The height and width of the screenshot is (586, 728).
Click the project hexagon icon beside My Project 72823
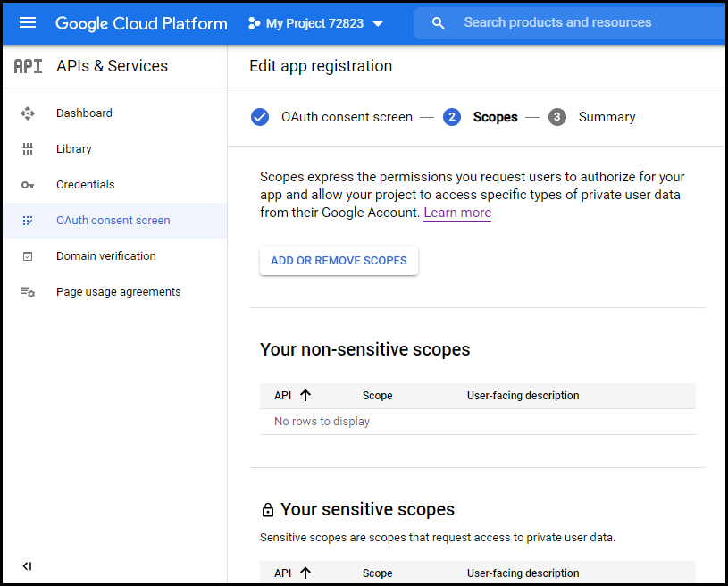click(254, 23)
